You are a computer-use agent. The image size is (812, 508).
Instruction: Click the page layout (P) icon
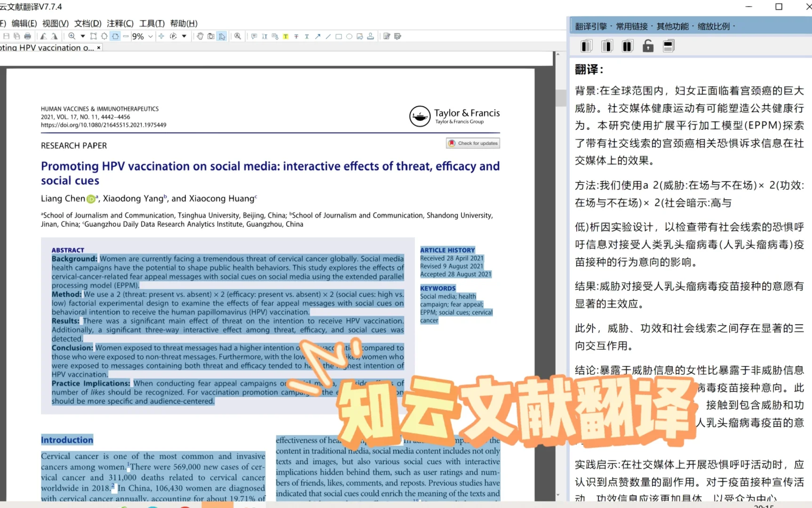(x=173, y=36)
